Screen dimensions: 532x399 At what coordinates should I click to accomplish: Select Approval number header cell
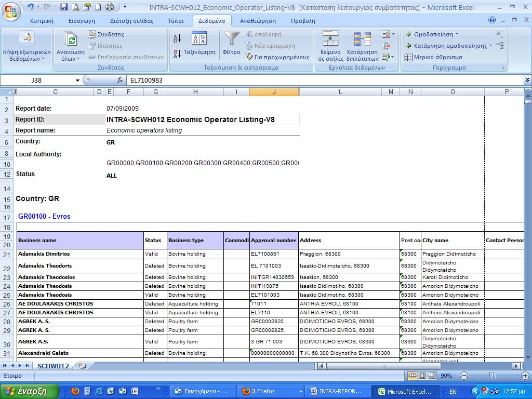click(x=274, y=240)
